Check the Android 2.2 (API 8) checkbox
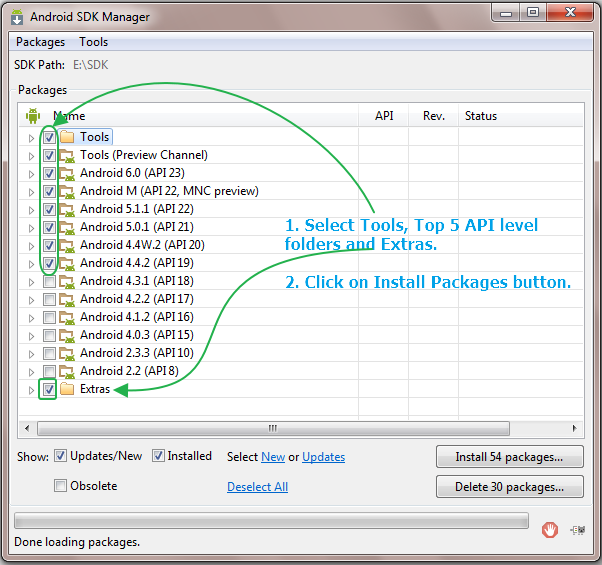 [49, 371]
